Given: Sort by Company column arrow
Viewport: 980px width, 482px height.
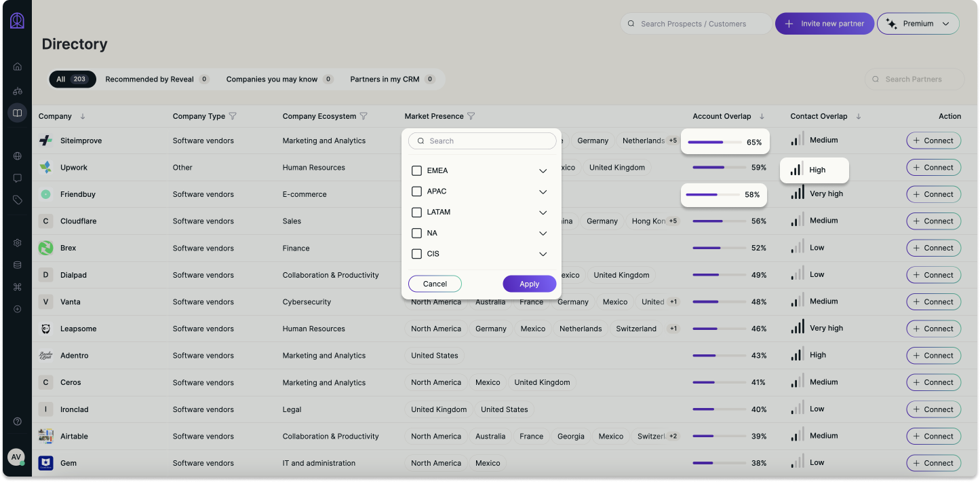Looking at the screenshot, I should pyautogui.click(x=83, y=116).
